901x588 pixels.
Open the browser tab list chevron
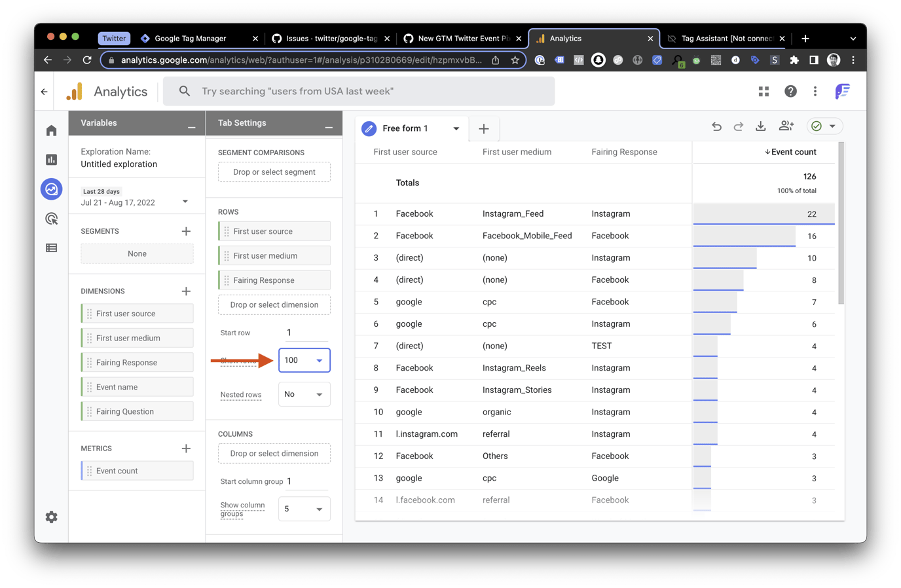coord(853,39)
